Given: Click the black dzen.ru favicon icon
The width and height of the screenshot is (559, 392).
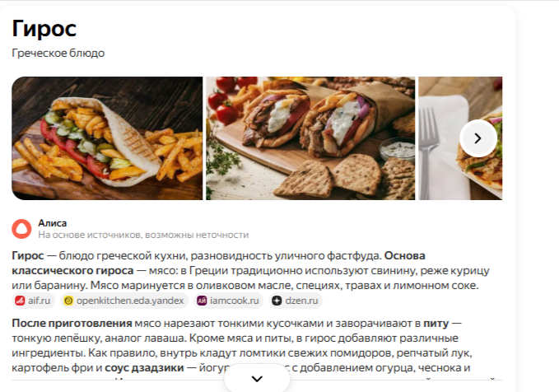Looking at the screenshot, I should [x=277, y=301].
